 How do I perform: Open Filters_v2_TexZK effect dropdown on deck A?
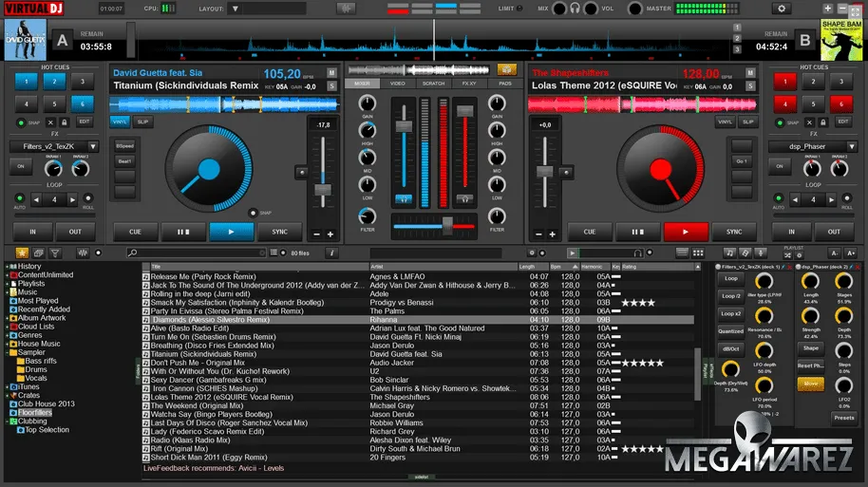[93, 146]
